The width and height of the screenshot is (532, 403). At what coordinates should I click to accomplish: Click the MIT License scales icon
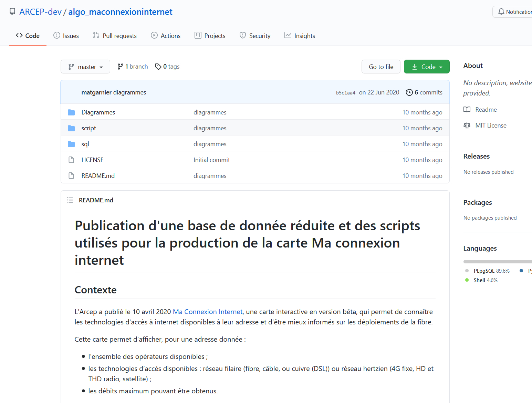pos(467,125)
